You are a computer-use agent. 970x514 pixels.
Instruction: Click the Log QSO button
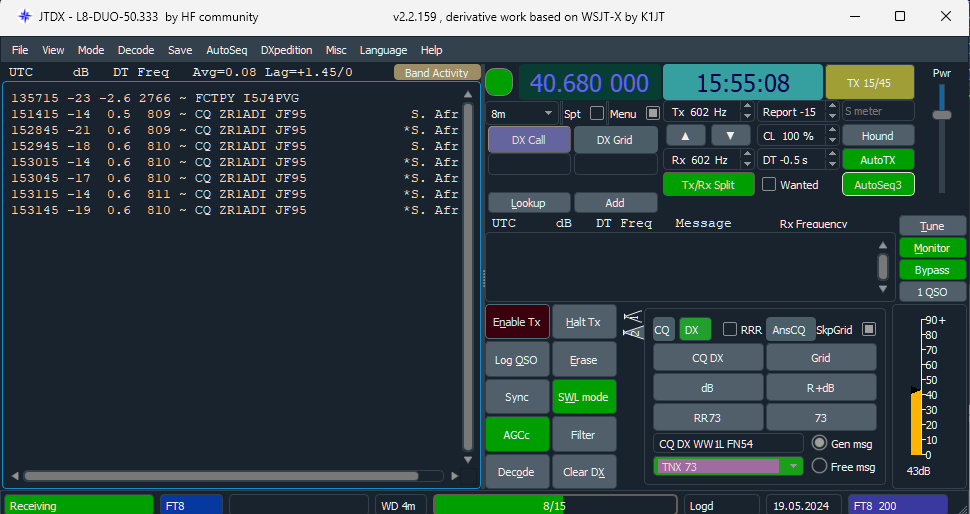[517, 360]
